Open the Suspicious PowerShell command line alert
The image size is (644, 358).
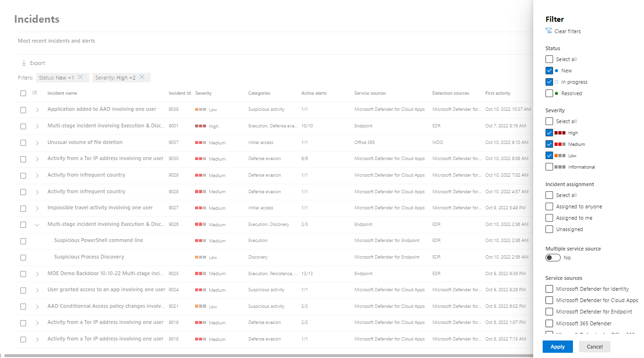[x=98, y=241]
